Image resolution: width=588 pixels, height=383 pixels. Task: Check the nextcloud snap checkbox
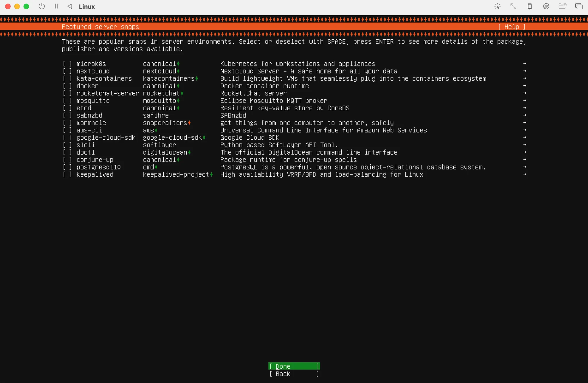[67, 71]
